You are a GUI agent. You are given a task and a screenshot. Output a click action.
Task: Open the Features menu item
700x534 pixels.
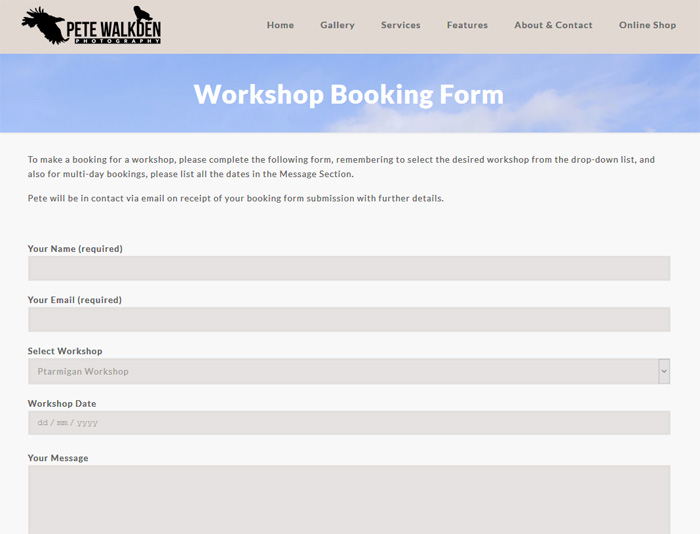coord(467,25)
